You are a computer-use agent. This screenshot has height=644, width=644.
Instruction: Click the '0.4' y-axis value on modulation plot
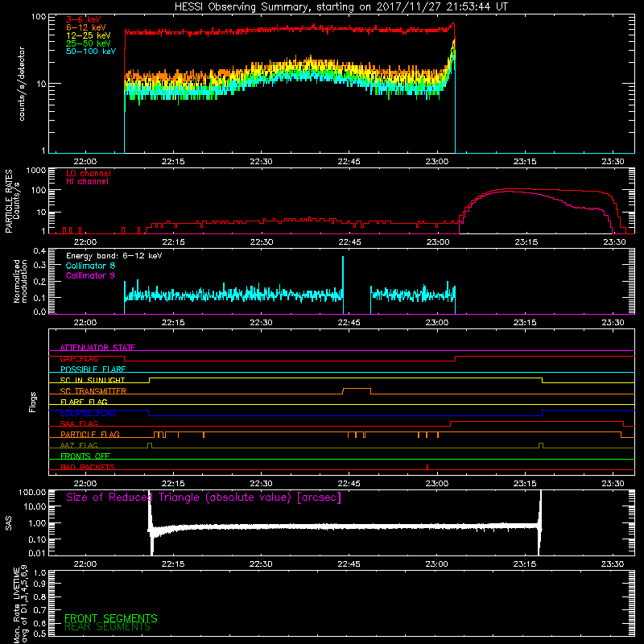(39, 251)
